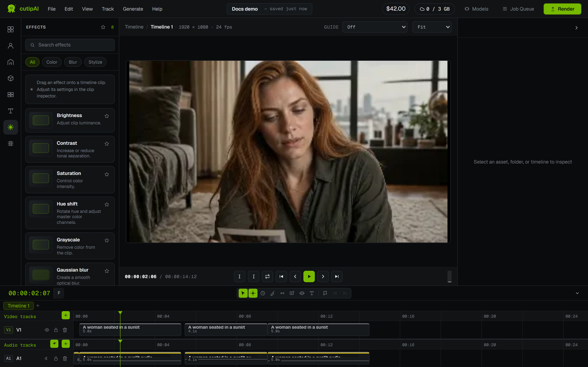
Task: Open the 3D cube panel in sidebar
Action: [10, 78]
